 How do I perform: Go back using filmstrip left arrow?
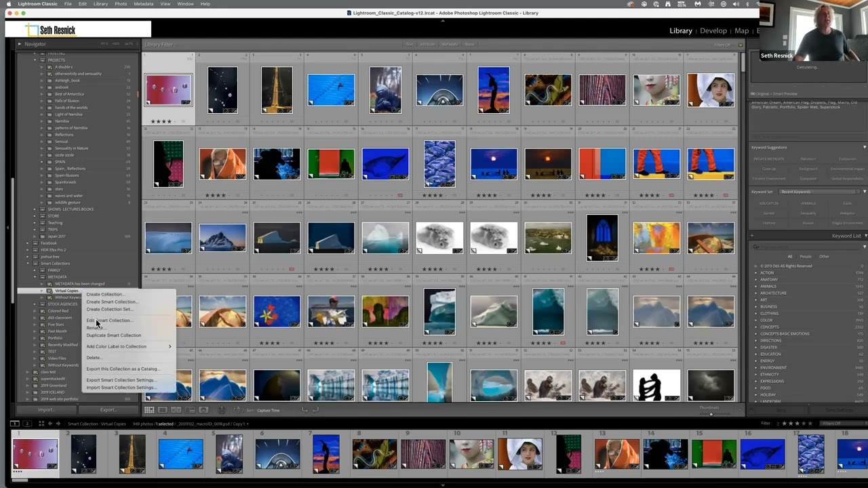pos(50,424)
